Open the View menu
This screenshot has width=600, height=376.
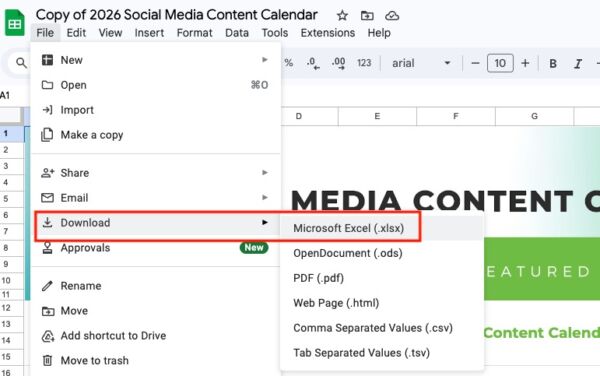click(110, 33)
